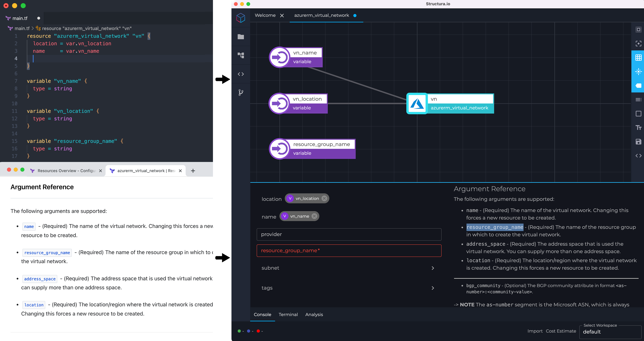Viewport: 644px width, 341px height.
Task: Toggle the grid display button
Action: point(638,58)
